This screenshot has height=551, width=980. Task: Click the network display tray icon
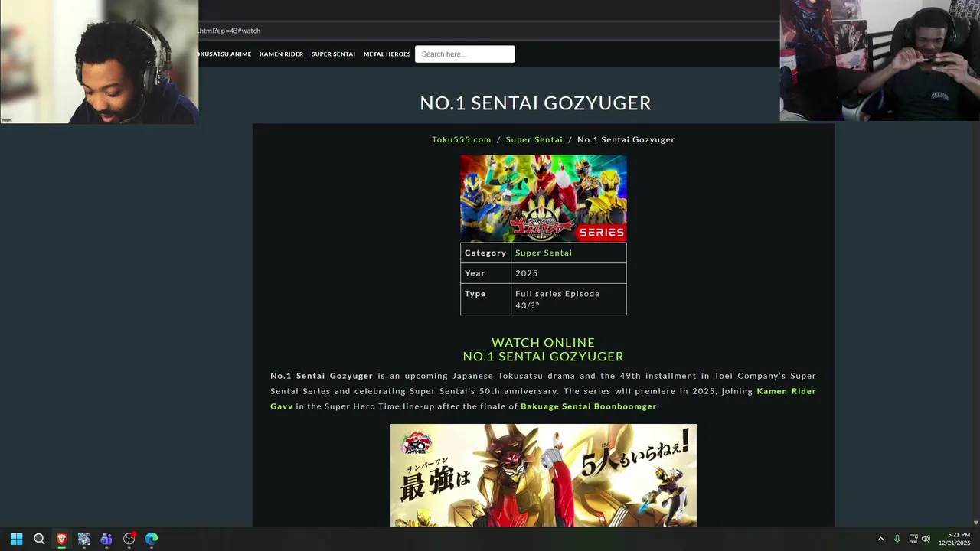[x=913, y=539]
